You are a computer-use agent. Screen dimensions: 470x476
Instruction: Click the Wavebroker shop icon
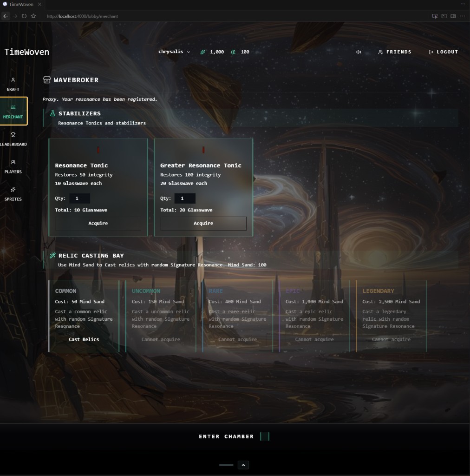46,79
